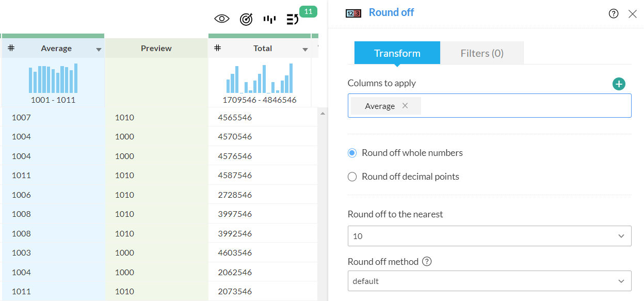Switch to the Filters (0) tab
The image size is (644, 301).
pyautogui.click(x=481, y=53)
